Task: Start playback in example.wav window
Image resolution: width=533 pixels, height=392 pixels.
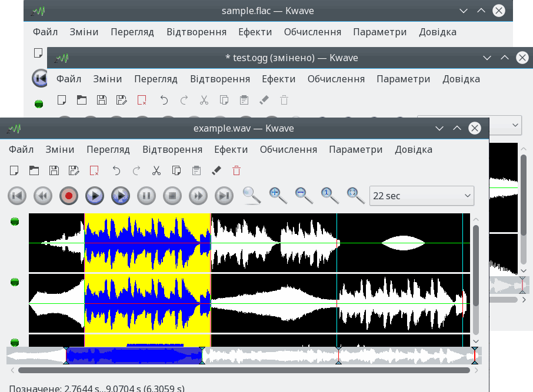Action: click(95, 196)
